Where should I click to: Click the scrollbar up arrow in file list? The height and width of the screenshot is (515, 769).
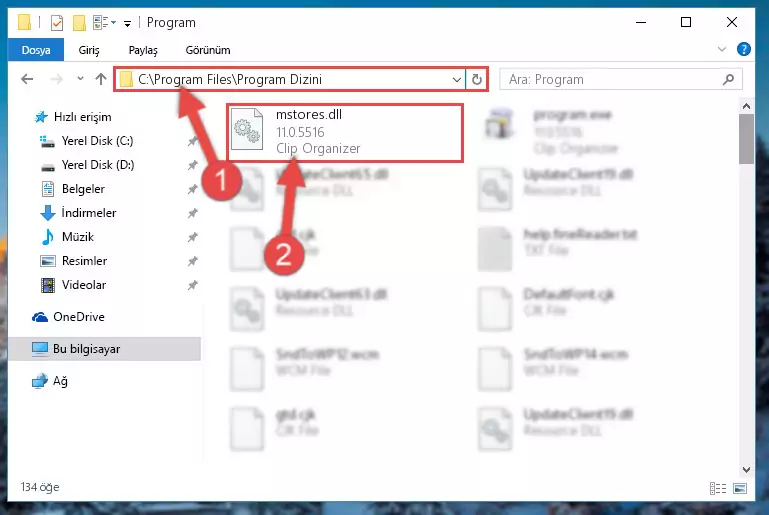coord(746,106)
